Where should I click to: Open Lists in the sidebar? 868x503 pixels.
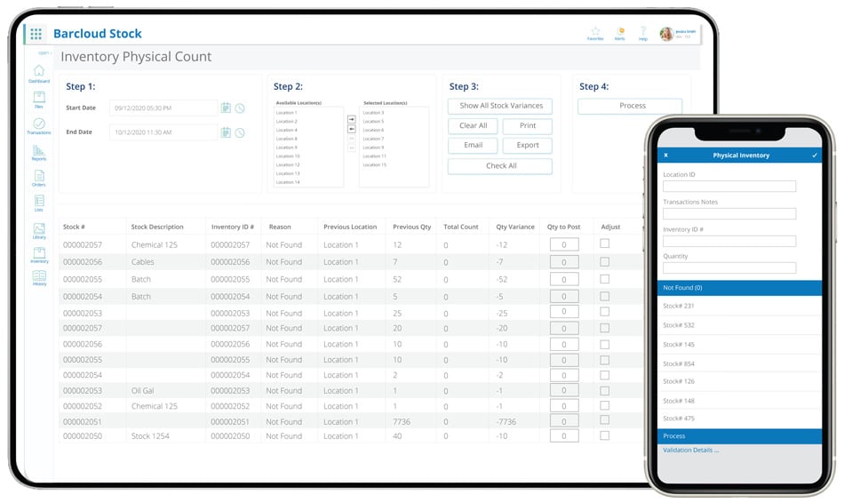[x=39, y=203]
